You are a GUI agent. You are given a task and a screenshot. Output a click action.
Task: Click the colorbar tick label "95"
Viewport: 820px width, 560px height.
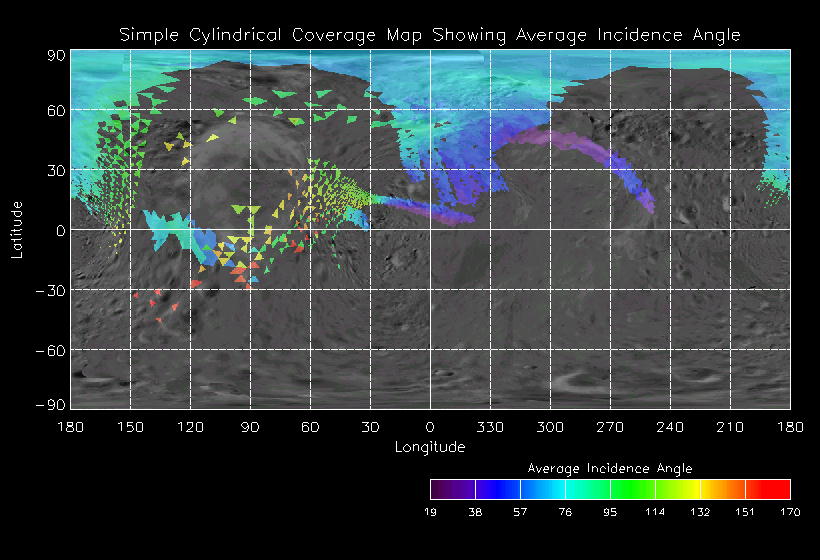610,512
